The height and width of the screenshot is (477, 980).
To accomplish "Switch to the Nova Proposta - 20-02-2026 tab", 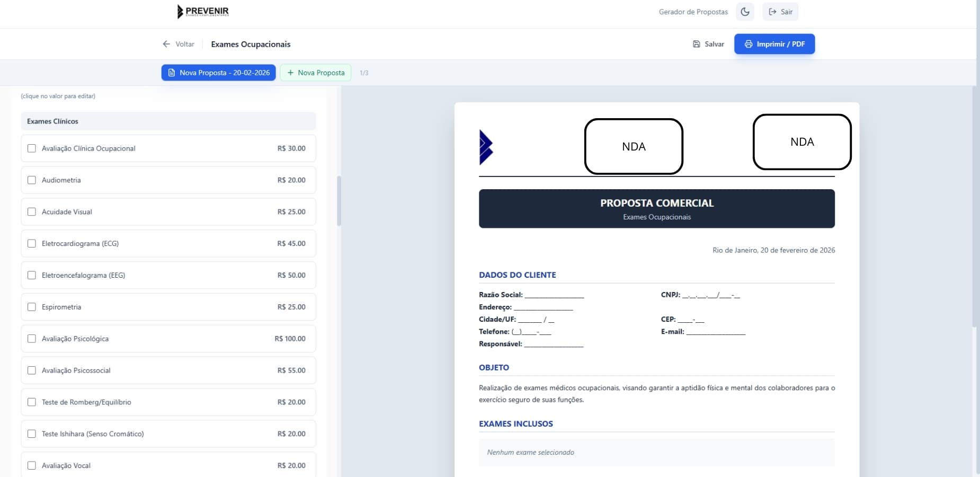I will (218, 73).
